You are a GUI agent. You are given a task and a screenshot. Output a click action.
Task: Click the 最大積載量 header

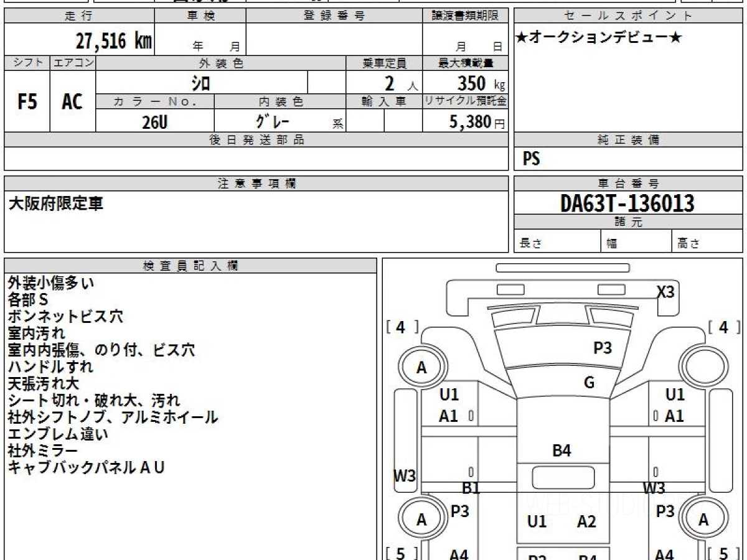click(466, 63)
